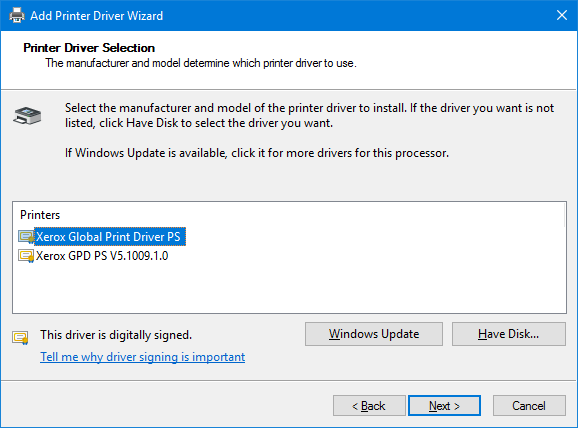The width and height of the screenshot is (578, 428).
Task: Select Xerox Global Print Driver PS entry
Action: pyautogui.click(x=110, y=237)
